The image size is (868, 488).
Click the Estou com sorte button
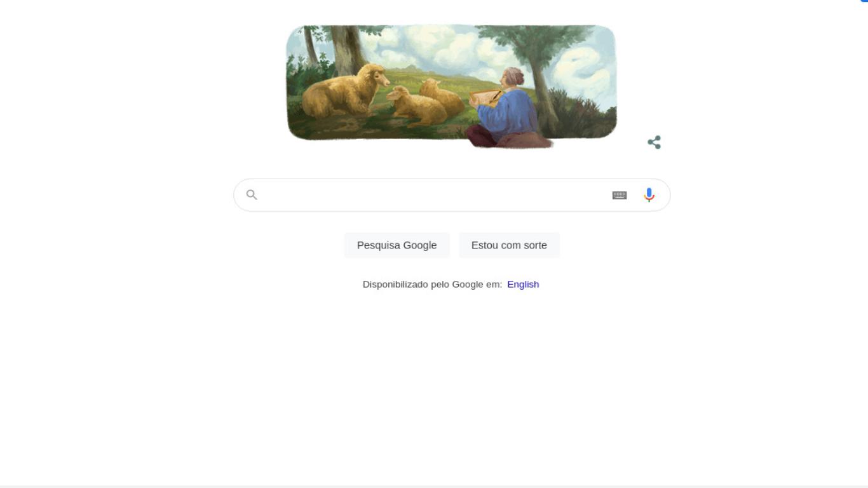click(x=509, y=245)
